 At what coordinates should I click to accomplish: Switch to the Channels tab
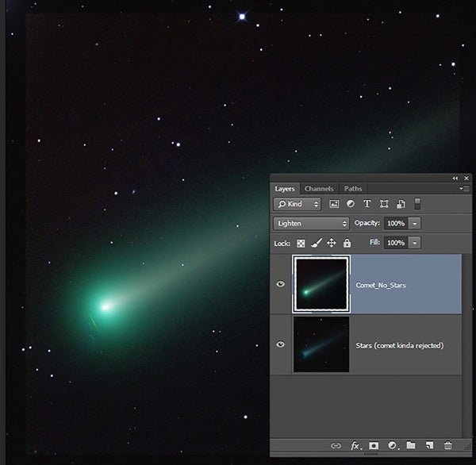coord(319,189)
